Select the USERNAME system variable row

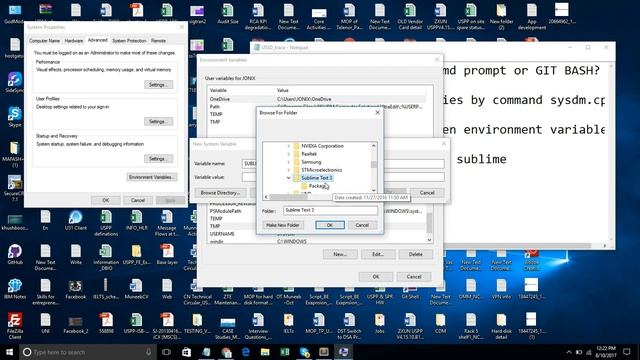coord(316,234)
